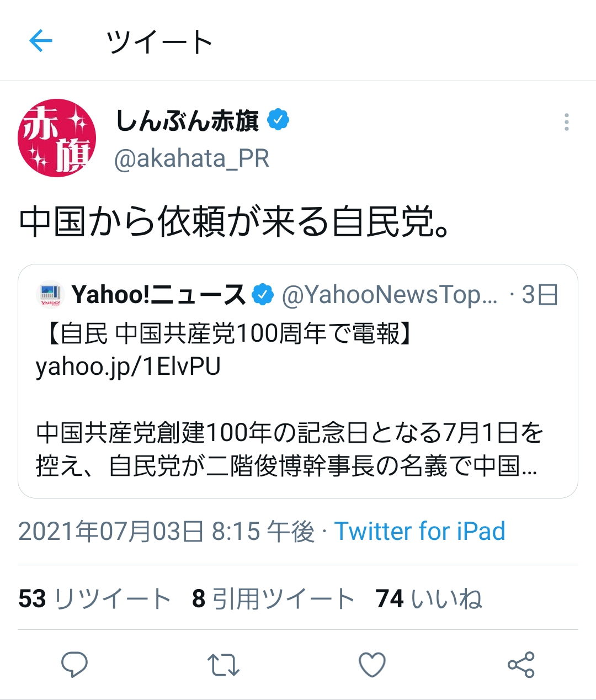The image size is (596, 700).
Task: Open the yahoo.jp/1ElvPU link in quoted tweet
Action: pyautogui.click(x=128, y=366)
